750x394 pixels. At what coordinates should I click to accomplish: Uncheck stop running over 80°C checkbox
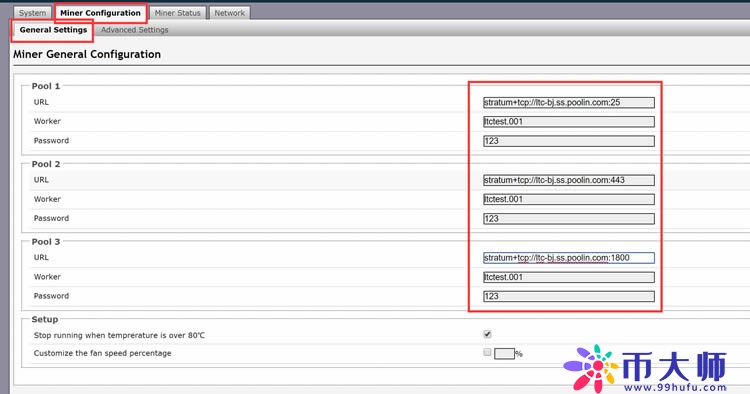tap(487, 334)
